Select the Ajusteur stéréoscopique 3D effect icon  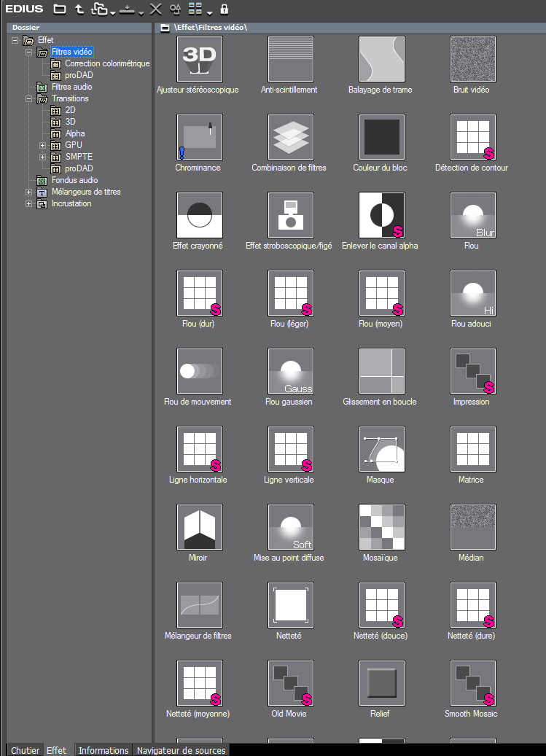click(x=200, y=59)
